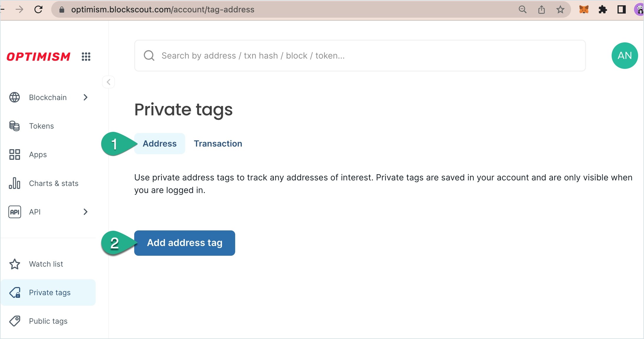Open Watch list star item
644x339 pixels.
point(46,264)
